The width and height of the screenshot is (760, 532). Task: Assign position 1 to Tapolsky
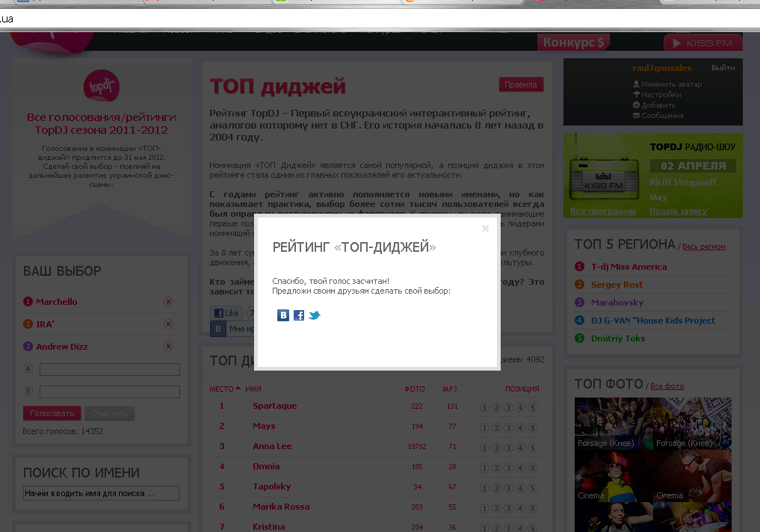click(484, 488)
